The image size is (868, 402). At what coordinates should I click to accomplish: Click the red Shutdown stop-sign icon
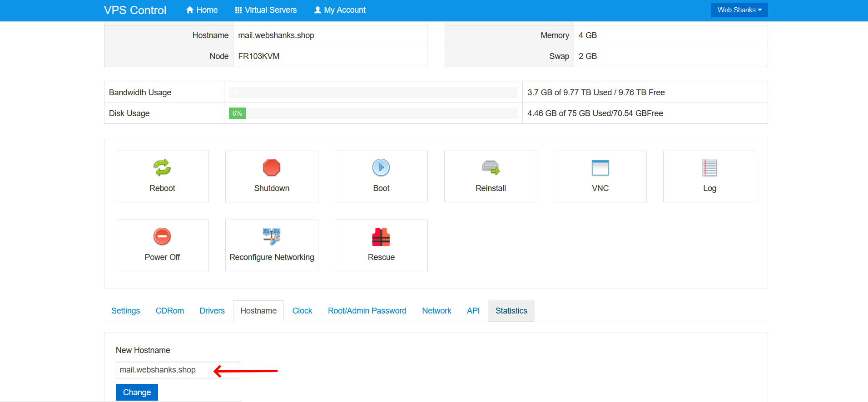(272, 167)
